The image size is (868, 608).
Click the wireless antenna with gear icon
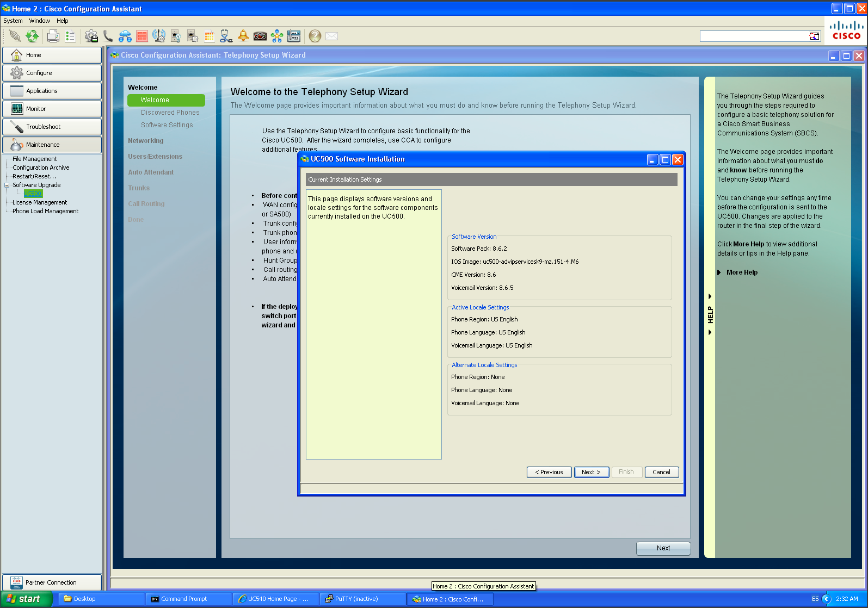pyautogui.click(x=159, y=36)
